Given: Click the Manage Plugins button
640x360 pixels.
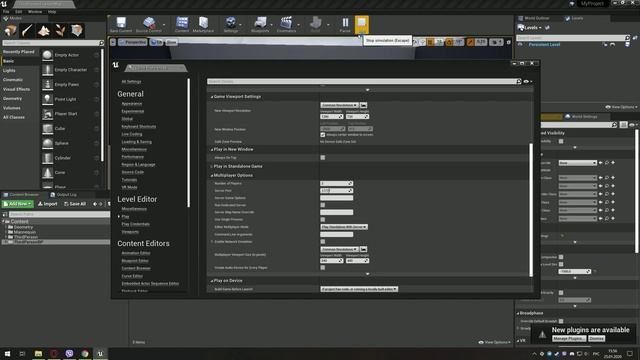Looking at the screenshot, I should 569,339.
